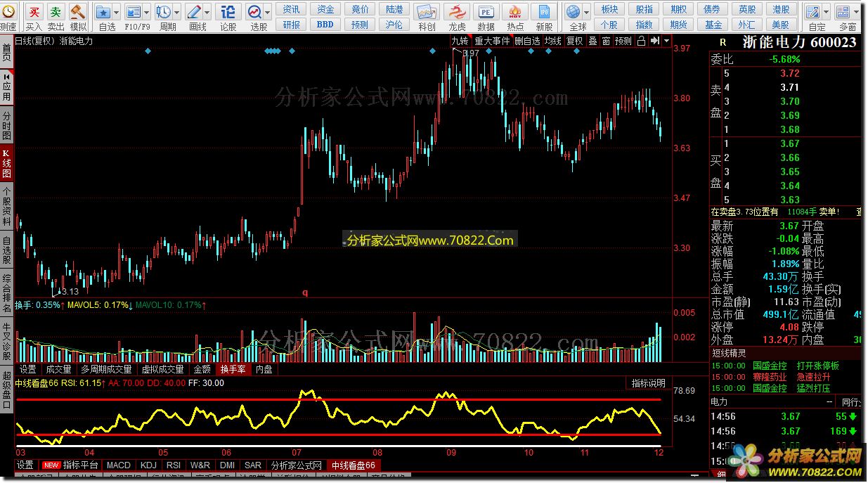
Task: Click the jump-to-end arrow icon in chart toolbar
Action: [654, 41]
